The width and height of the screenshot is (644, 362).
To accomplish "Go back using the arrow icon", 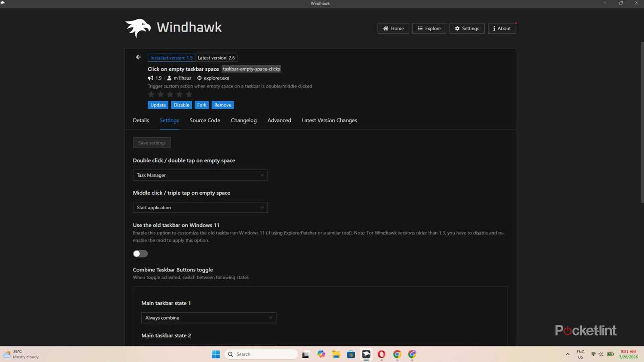I will click(138, 57).
